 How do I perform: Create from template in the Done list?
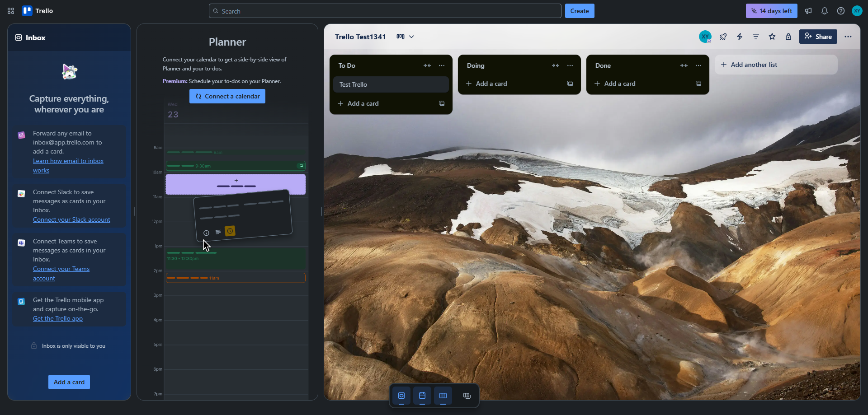click(698, 84)
